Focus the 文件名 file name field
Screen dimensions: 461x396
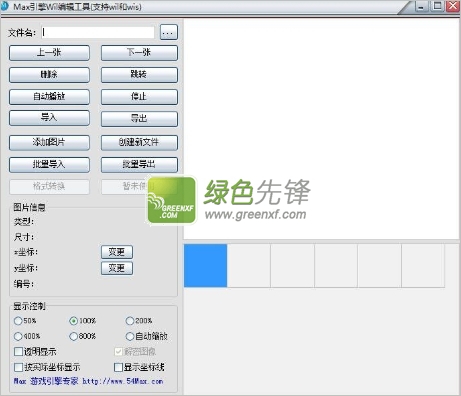(98, 32)
